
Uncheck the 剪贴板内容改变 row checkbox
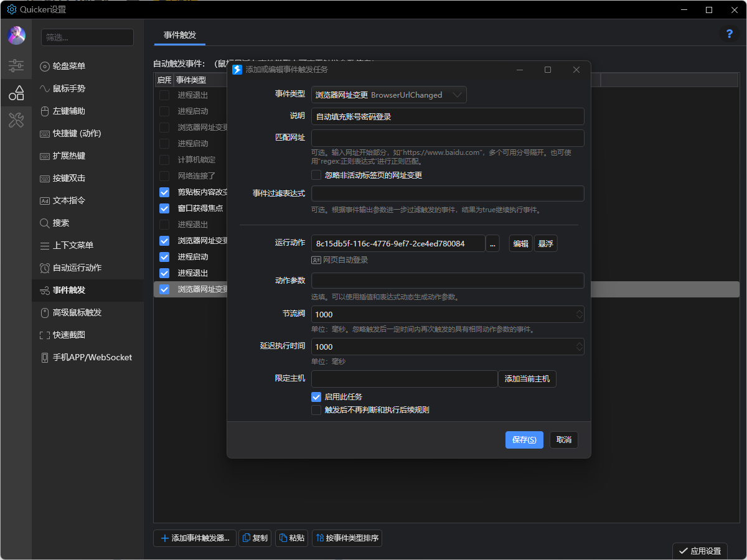164,192
